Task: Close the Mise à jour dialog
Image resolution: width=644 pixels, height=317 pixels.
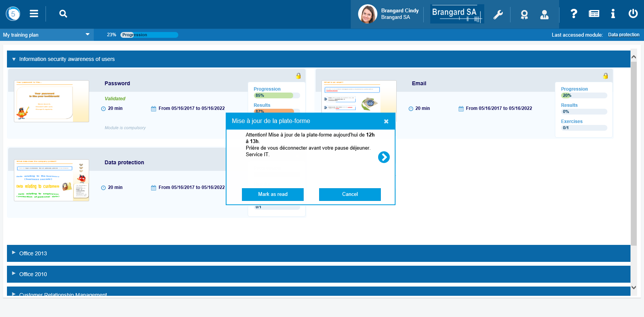Action: tap(386, 121)
